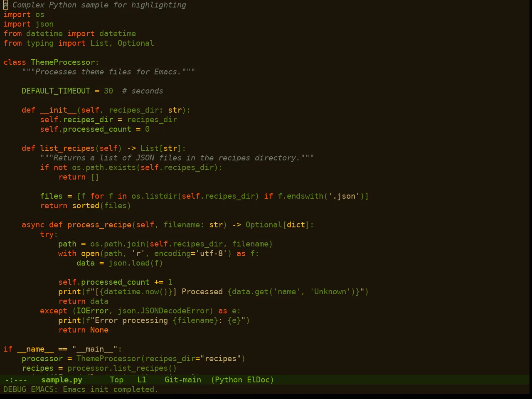The height and width of the screenshot is (399, 532).
Task: Click 'os.path.exists' call
Action: (x=104, y=167)
